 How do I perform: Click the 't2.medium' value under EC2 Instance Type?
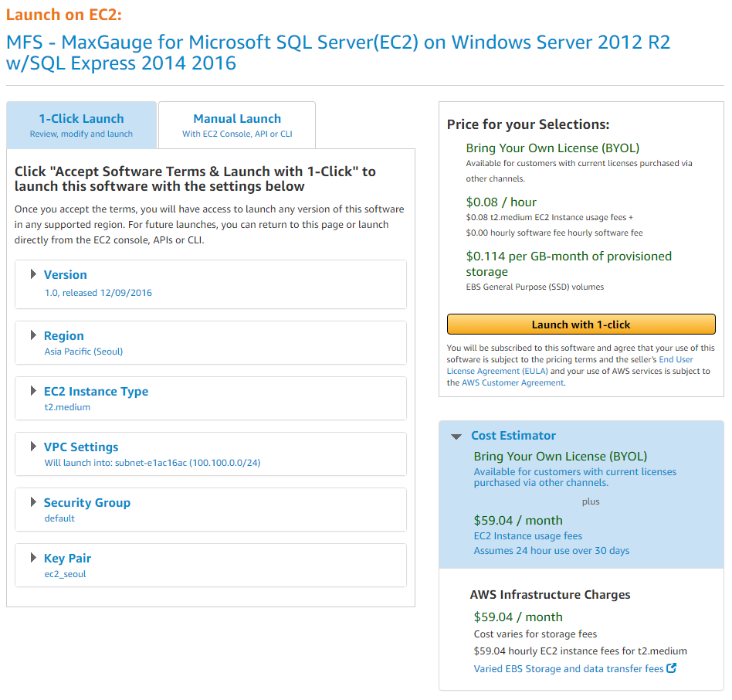point(67,406)
